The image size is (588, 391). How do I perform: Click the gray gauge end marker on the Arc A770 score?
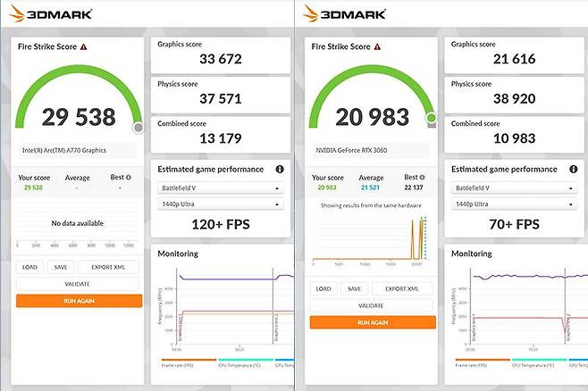138,128
